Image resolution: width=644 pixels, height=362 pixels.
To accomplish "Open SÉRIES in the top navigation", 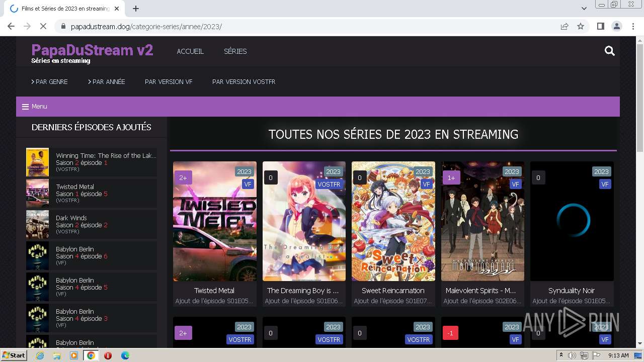I will (235, 51).
